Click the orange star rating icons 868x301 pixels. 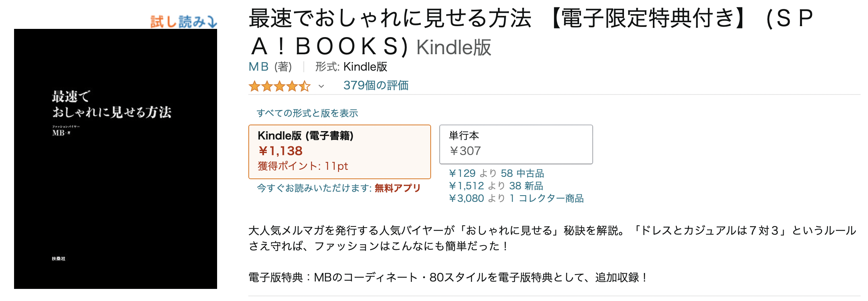pyautogui.click(x=279, y=86)
